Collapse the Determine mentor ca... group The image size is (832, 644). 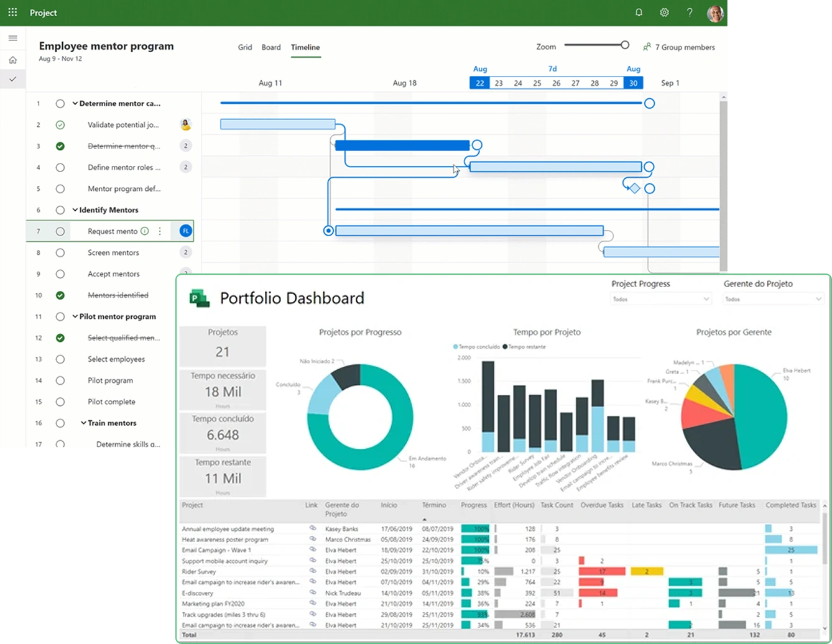[75, 104]
